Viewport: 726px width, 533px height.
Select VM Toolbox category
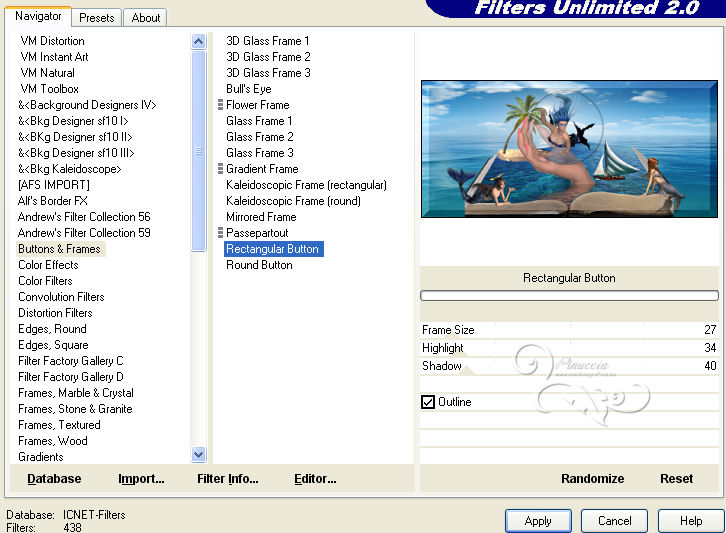(50, 89)
